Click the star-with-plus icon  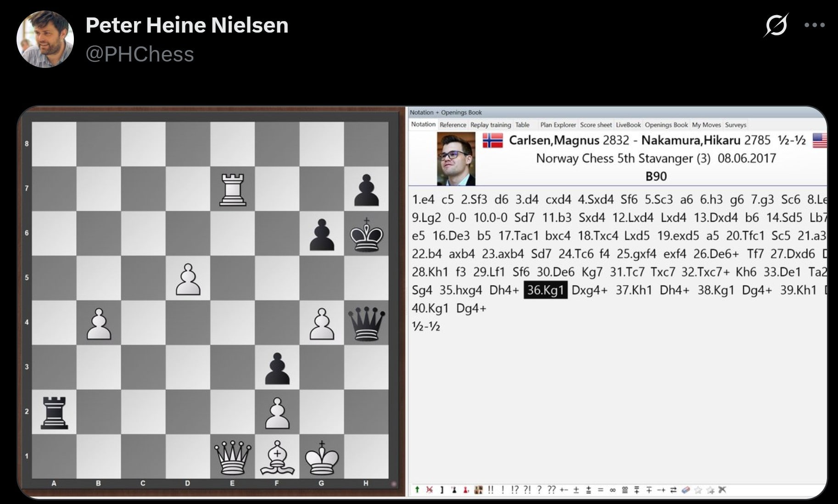coord(710,490)
